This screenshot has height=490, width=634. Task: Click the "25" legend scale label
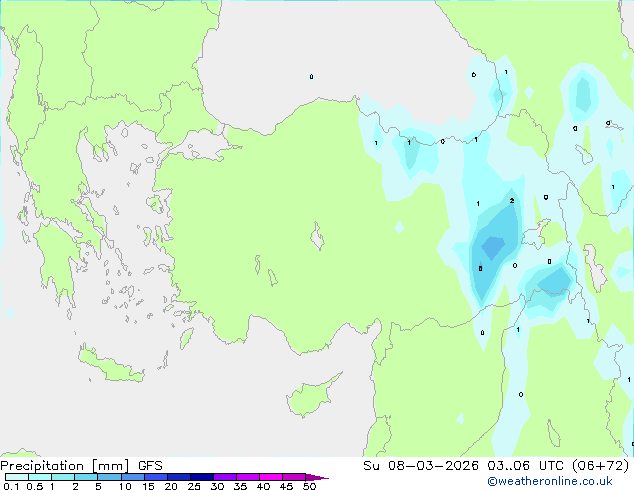tap(194, 486)
